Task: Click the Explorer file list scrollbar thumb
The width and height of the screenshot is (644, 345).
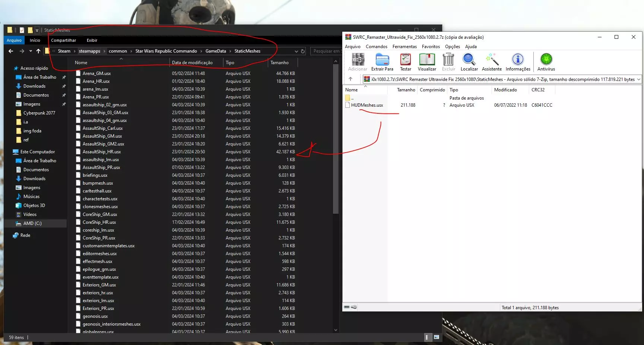Action: point(336,139)
